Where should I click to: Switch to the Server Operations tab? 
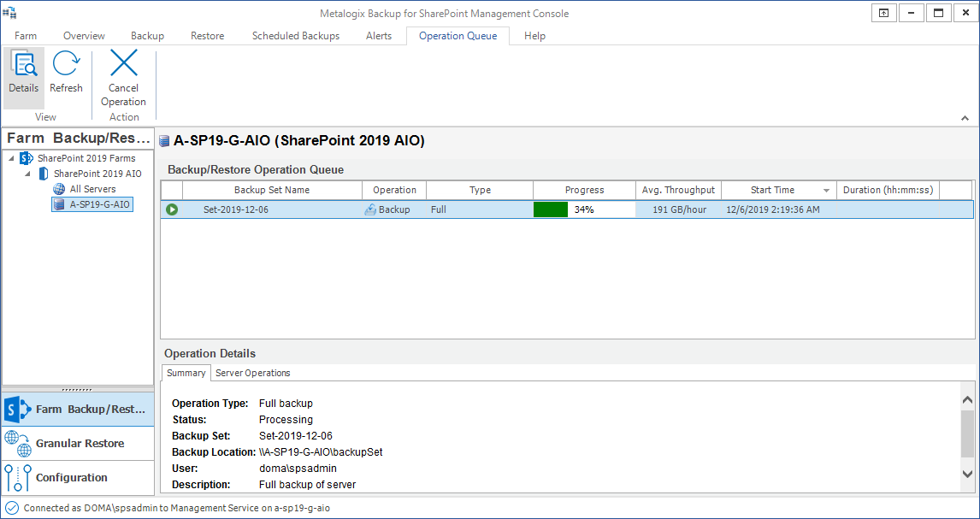[252, 373]
